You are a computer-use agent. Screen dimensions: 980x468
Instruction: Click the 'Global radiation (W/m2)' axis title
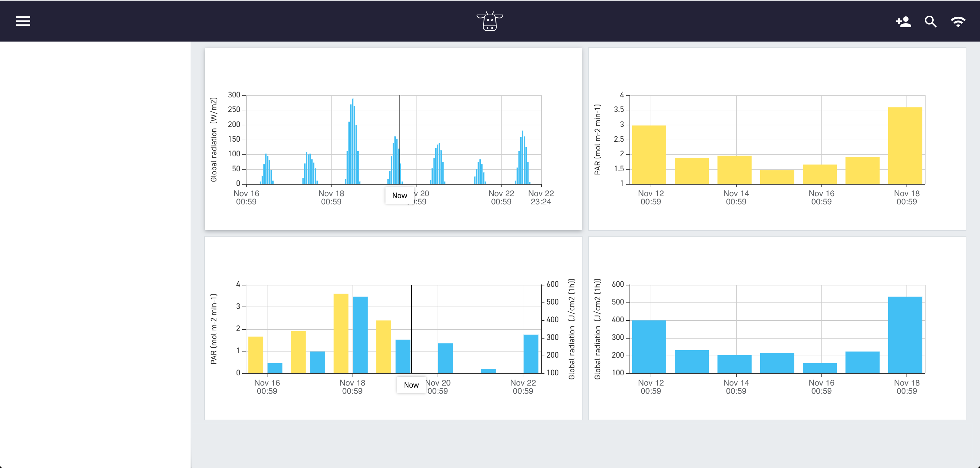point(214,140)
